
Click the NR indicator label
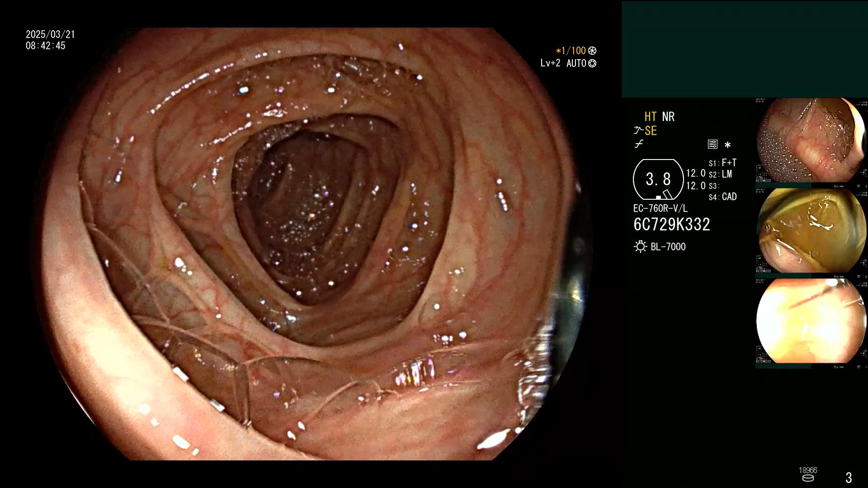point(668,117)
